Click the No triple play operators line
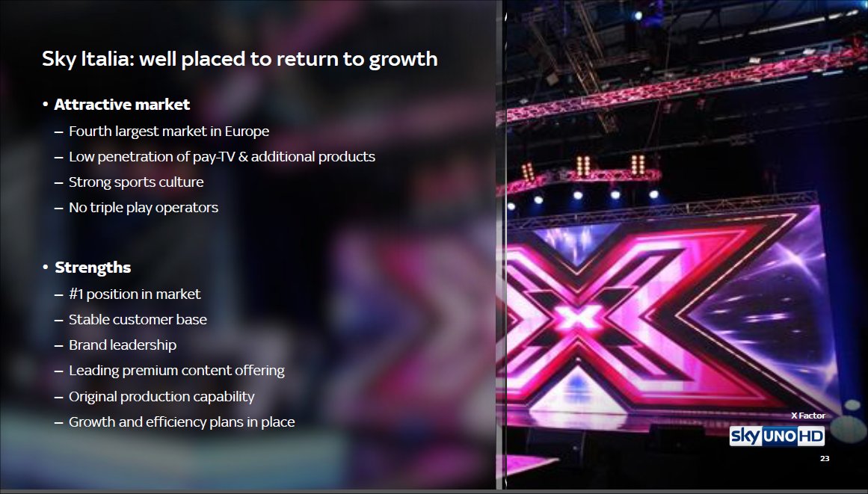The height and width of the screenshot is (494, 868). point(144,208)
